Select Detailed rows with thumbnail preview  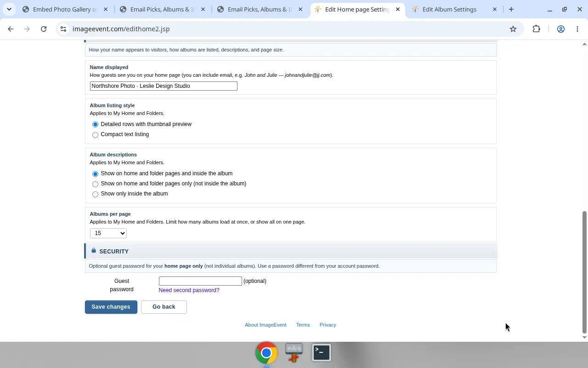[95, 125]
